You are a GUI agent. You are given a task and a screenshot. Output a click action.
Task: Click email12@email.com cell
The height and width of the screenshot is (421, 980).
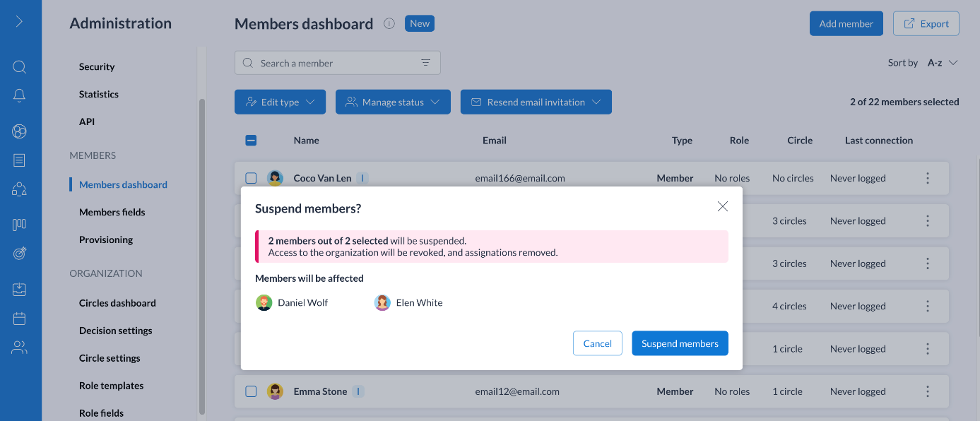pyautogui.click(x=517, y=391)
